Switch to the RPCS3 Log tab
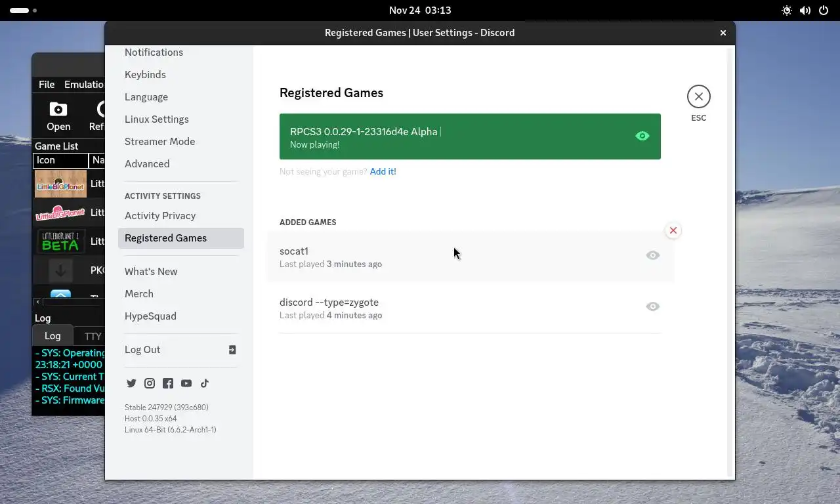This screenshot has width=840, height=504. [x=52, y=336]
